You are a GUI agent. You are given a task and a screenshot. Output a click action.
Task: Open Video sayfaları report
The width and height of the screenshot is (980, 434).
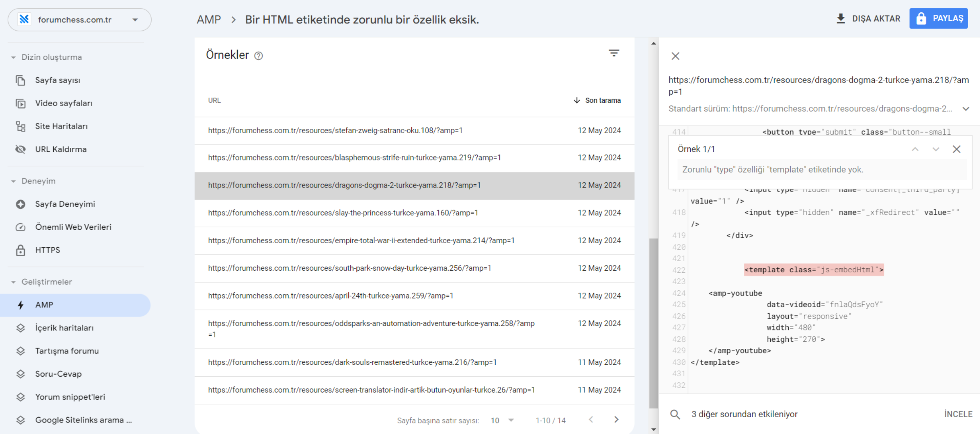75,103
